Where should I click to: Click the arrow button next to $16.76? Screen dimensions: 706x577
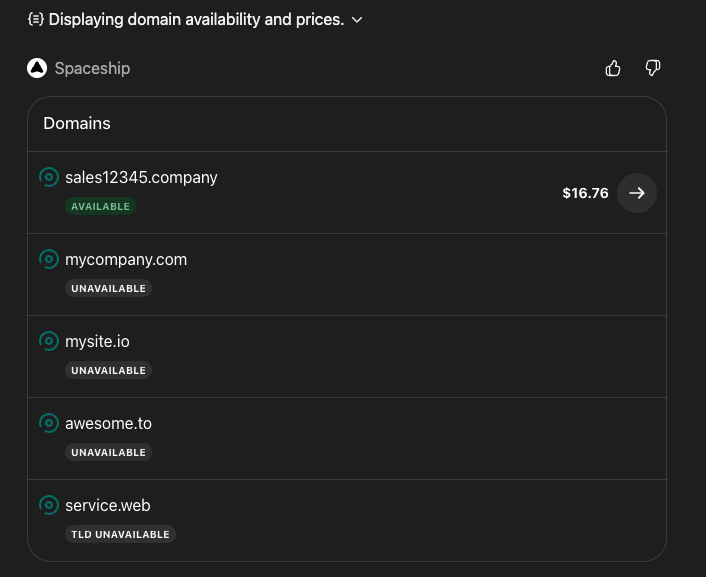click(x=636, y=193)
